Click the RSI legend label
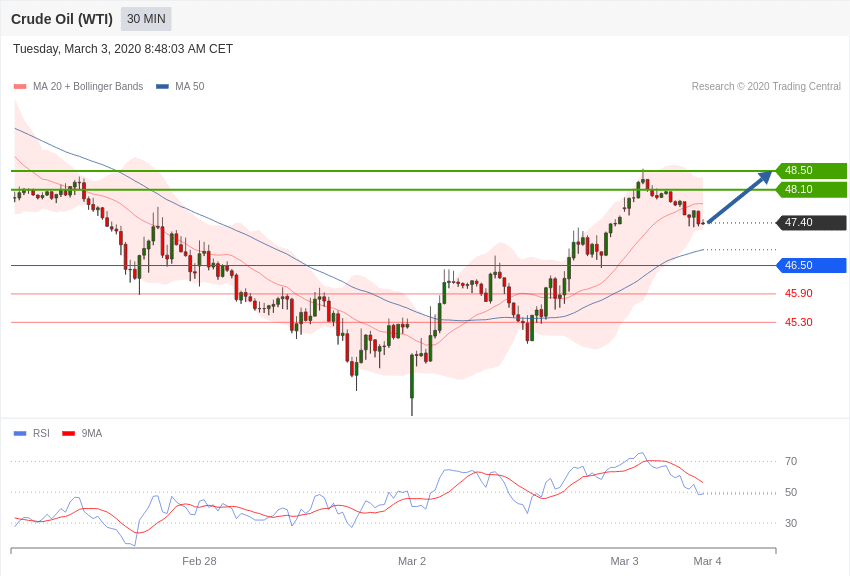This screenshot has height=576, width=850. click(x=41, y=433)
